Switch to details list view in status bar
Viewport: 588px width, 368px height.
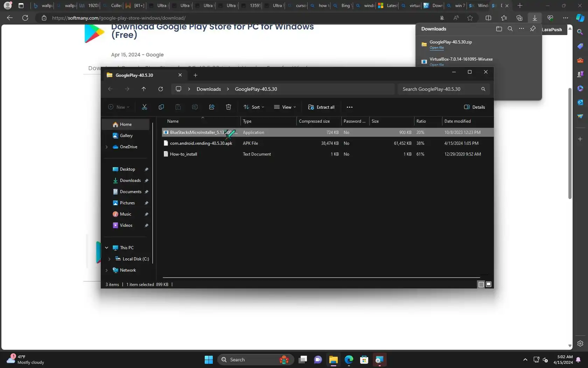coord(481,284)
